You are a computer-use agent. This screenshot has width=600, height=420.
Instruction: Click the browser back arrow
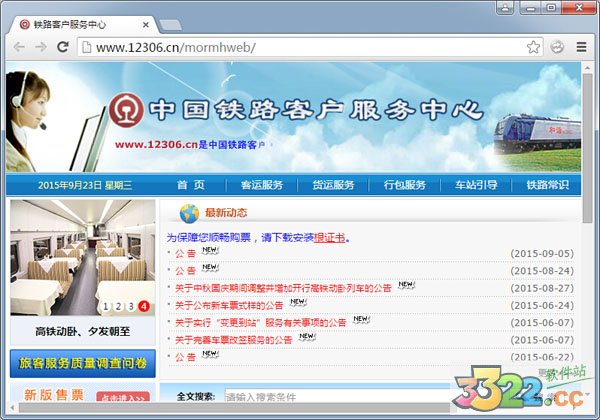click(19, 47)
